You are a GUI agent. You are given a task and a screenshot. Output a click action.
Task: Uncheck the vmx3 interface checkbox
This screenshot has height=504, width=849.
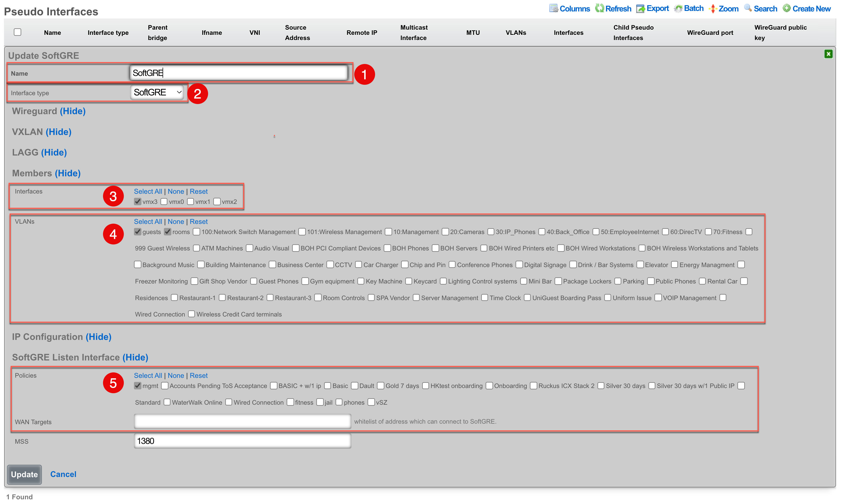pos(138,201)
